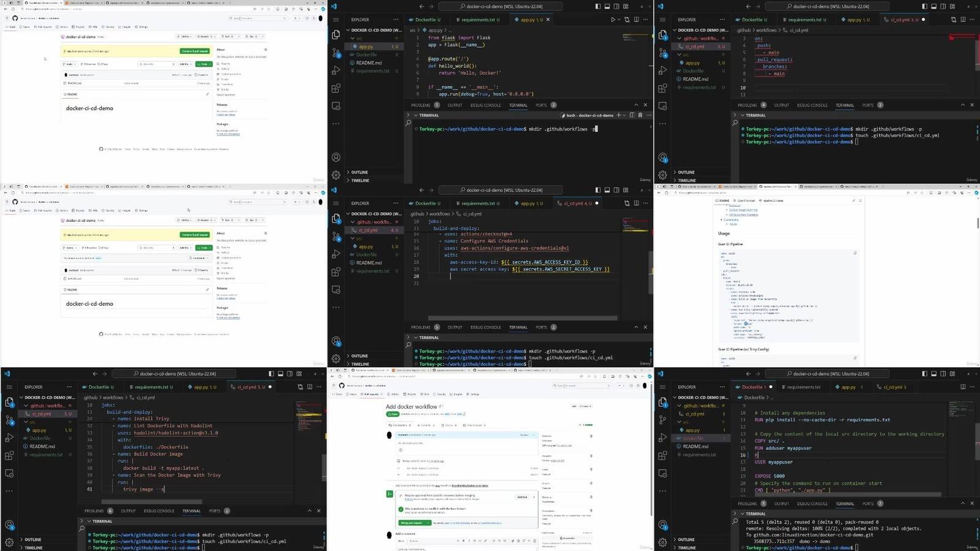The image size is (980, 551).
Task: Open Settings gear in the window editing app.py
Action: [336, 175]
